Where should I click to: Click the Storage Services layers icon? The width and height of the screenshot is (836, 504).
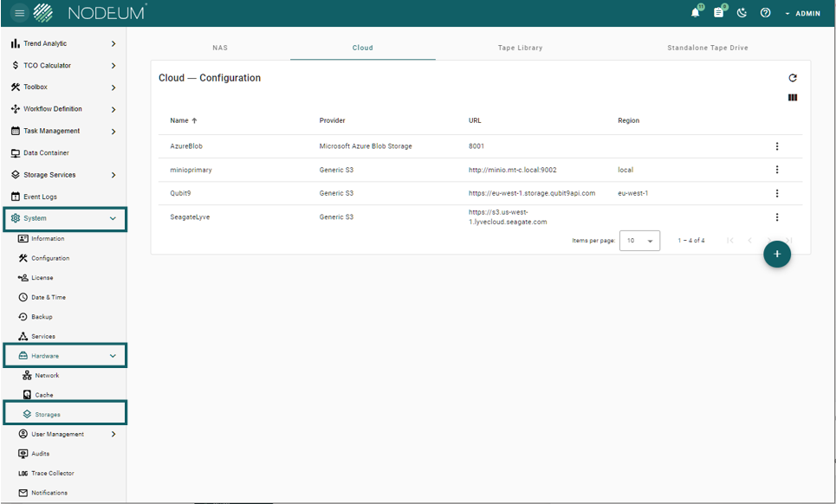(x=16, y=175)
